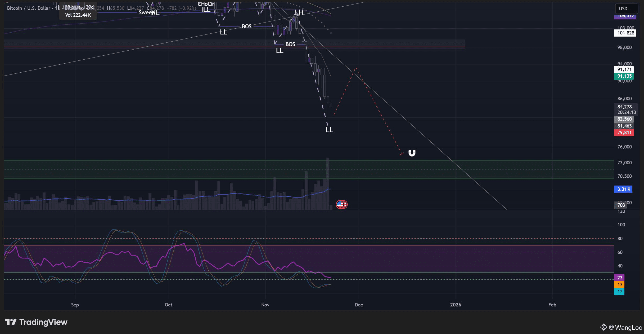Click the TradingView logo
Image resolution: width=644 pixels, height=334 pixels.
click(x=36, y=322)
